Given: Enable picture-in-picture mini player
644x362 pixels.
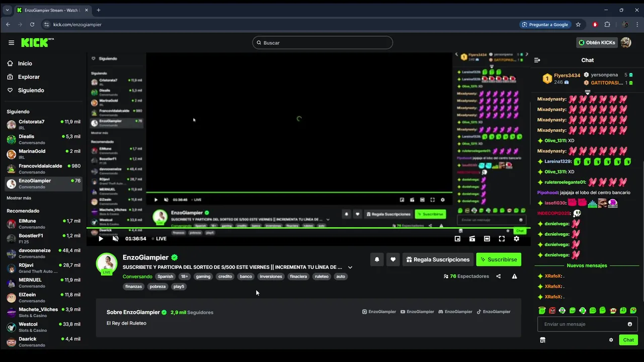Looking at the screenshot, I should (x=457, y=239).
